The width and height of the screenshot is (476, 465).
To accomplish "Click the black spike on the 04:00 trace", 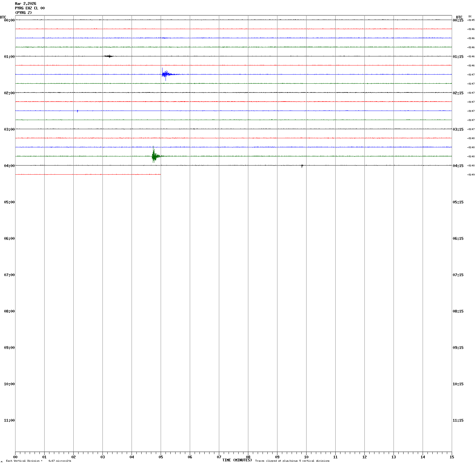I will pos(302,166).
